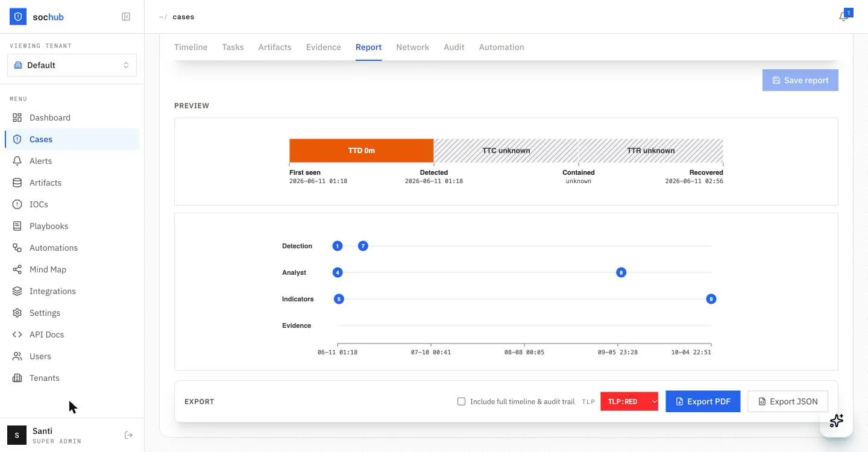The height and width of the screenshot is (452, 868).
Task: Collapse the sidebar panel icon
Action: 126,17
